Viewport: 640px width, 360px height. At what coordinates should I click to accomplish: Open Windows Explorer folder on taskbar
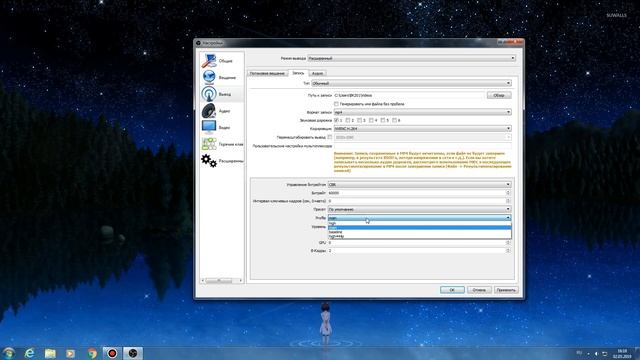pyautogui.click(x=50, y=353)
